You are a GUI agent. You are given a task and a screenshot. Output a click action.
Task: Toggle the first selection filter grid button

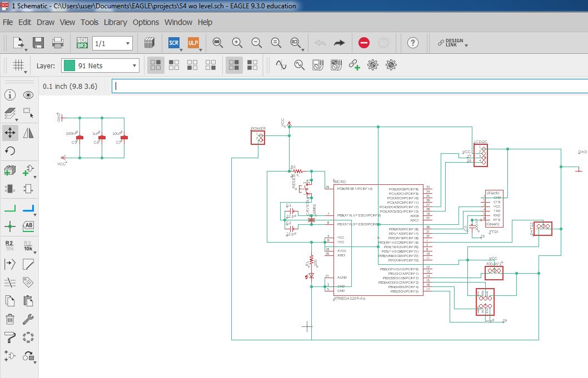[156, 65]
